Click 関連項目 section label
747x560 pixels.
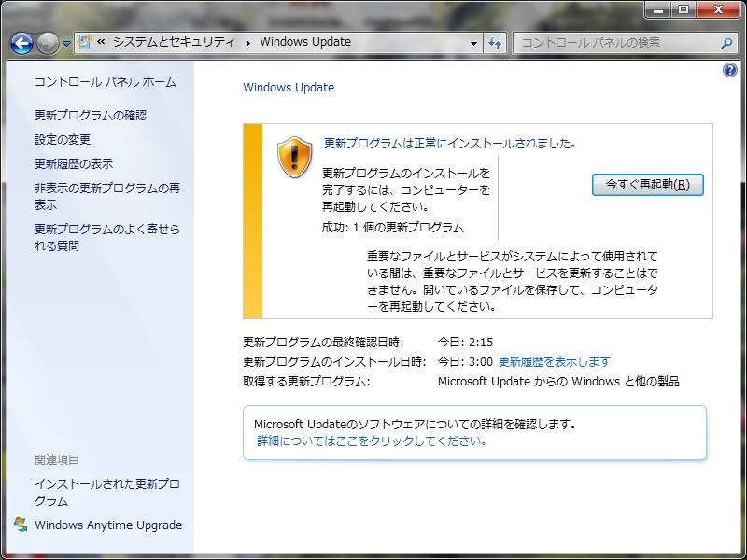[x=57, y=459]
